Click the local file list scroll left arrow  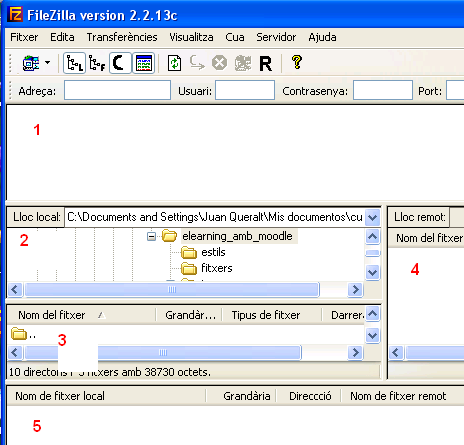coord(15,352)
